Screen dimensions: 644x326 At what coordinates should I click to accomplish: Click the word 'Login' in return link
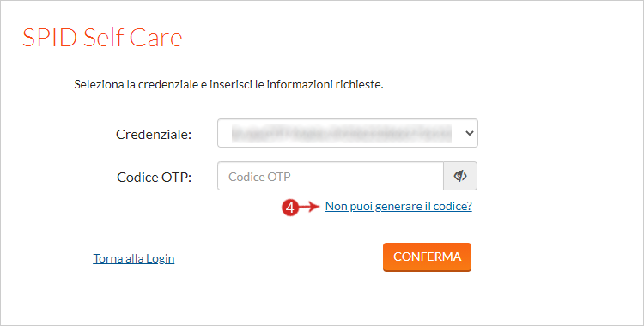pyautogui.click(x=161, y=259)
